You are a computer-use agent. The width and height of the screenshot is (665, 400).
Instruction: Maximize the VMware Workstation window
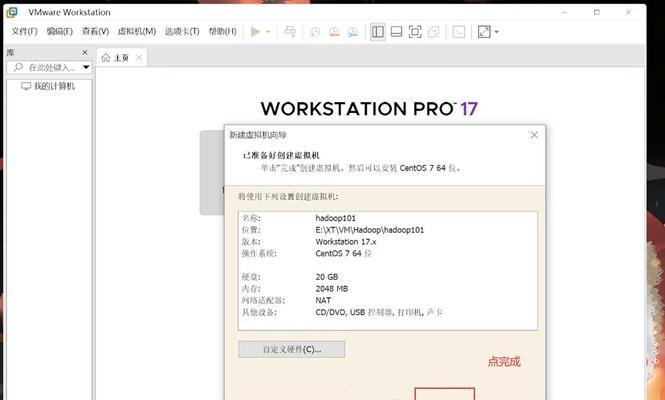click(597, 13)
